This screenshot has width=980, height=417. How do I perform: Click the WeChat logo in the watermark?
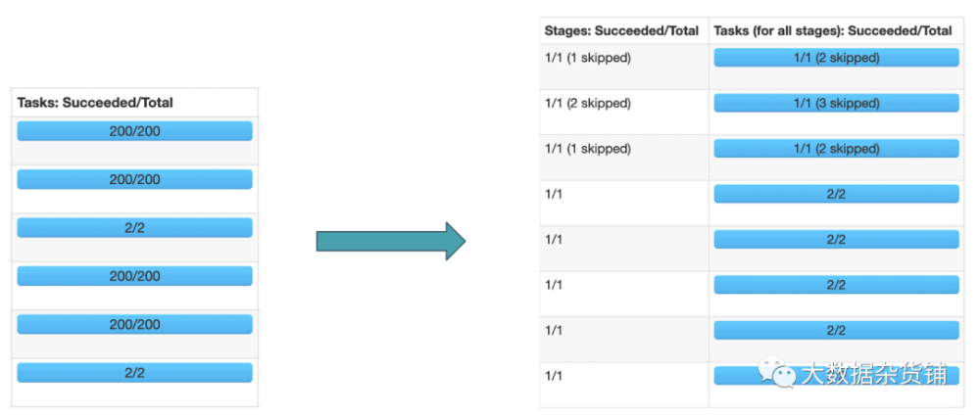777,373
